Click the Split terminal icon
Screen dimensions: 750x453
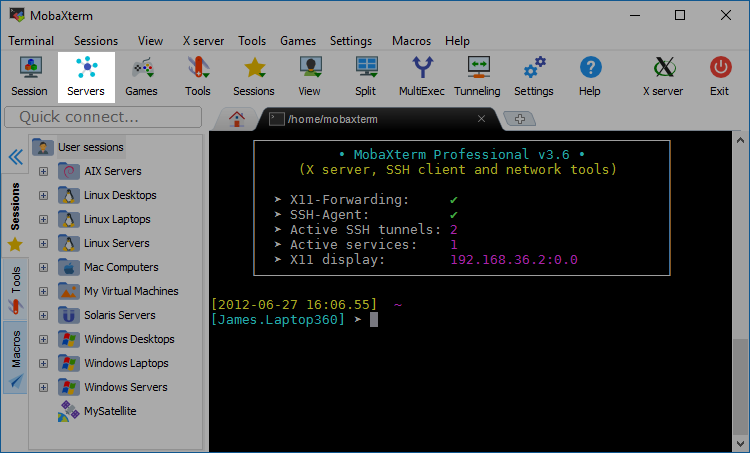[x=365, y=76]
